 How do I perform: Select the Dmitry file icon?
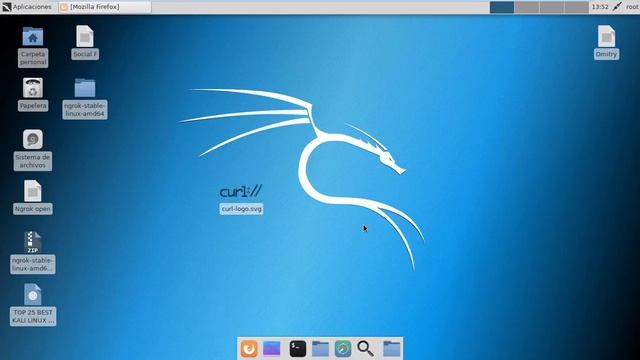click(607, 36)
